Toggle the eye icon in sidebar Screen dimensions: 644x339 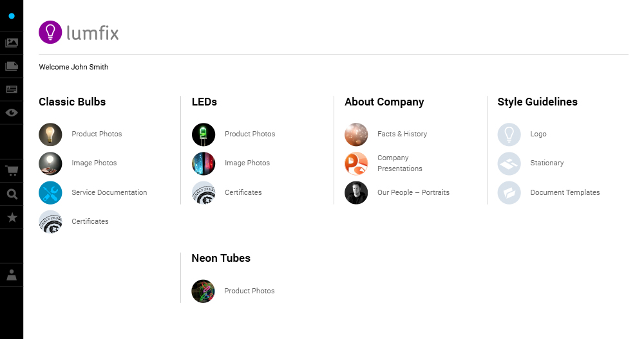coord(12,113)
